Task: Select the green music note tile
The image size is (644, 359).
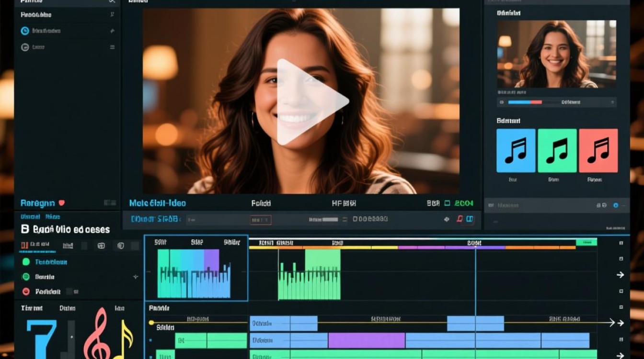Action: pyautogui.click(x=557, y=150)
